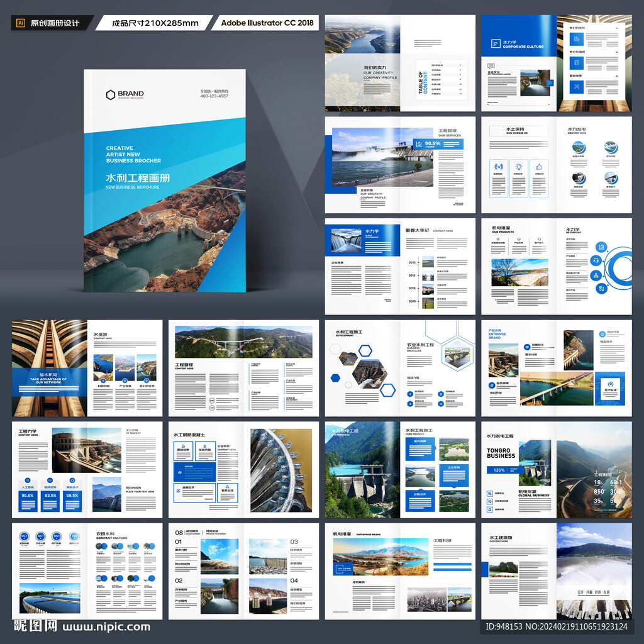The height and width of the screenshot is (644, 644).
Task: Click the 脑水机站 TAKE ADVANTAGE blue banner
Action: (x=49, y=382)
